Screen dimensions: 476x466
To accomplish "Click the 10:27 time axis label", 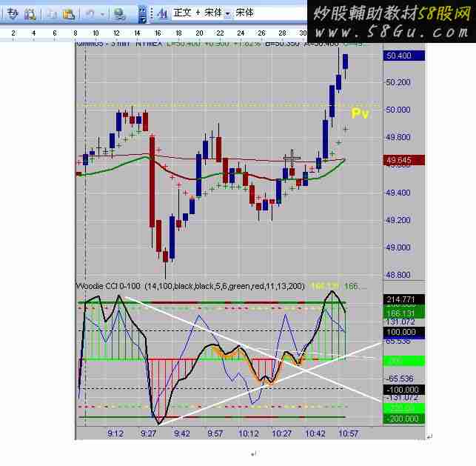I will pyautogui.click(x=282, y=433).
